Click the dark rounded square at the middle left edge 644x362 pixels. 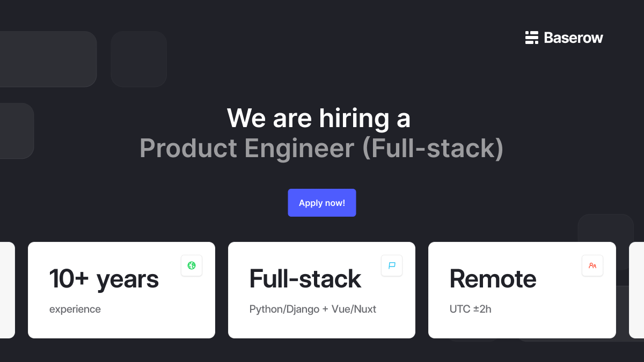coord(16,131)
